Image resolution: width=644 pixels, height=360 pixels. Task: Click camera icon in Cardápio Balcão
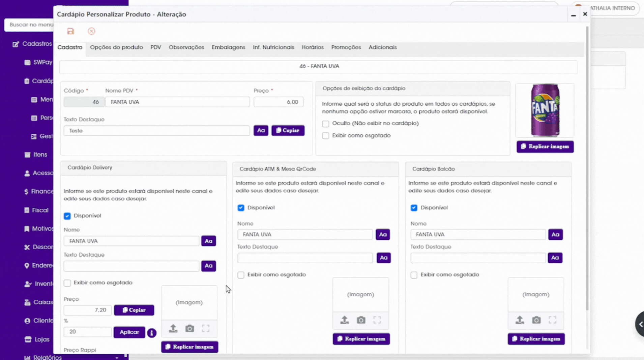tap(536, 320)
